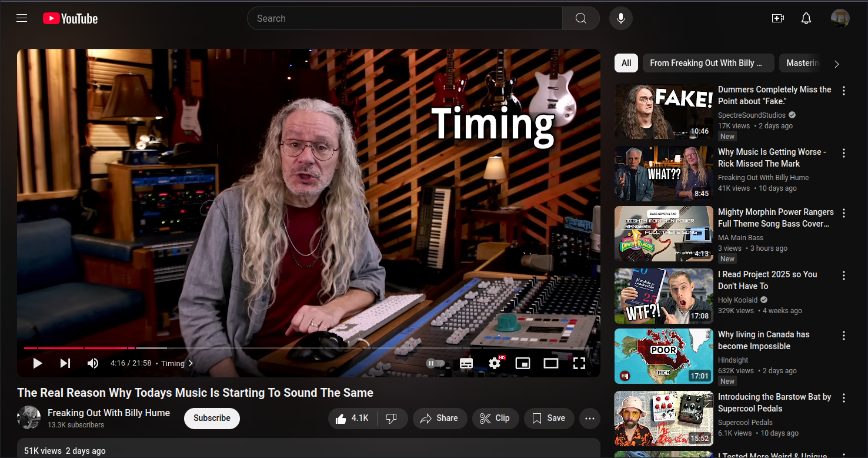The image size is (868, 458).
Task: Open the Mighty Morphin Power Rangers thumbnail
Action: click(664, 234)
